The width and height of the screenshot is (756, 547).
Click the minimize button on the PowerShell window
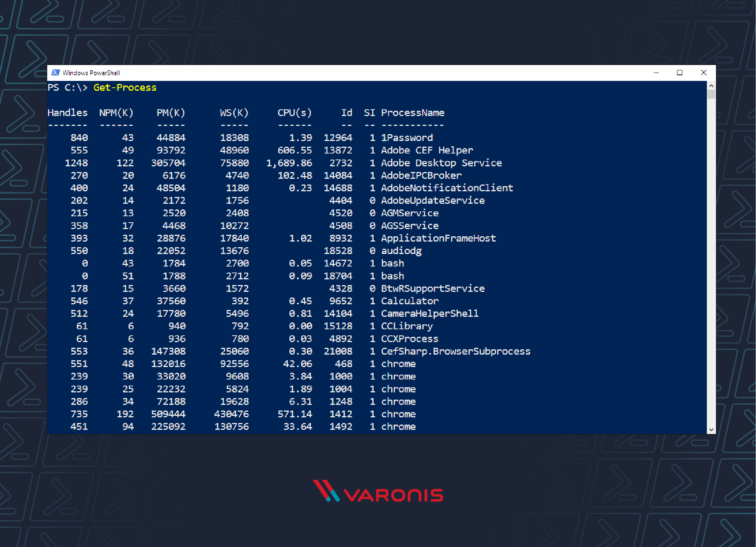point(656,72)
